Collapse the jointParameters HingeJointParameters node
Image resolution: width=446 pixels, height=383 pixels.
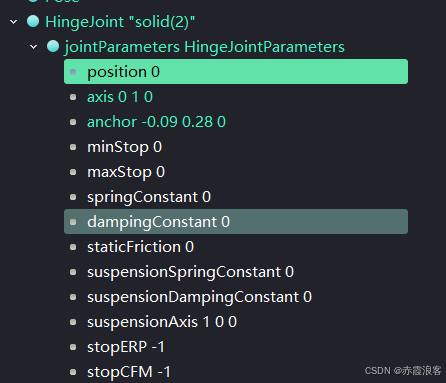coord(34,47)
